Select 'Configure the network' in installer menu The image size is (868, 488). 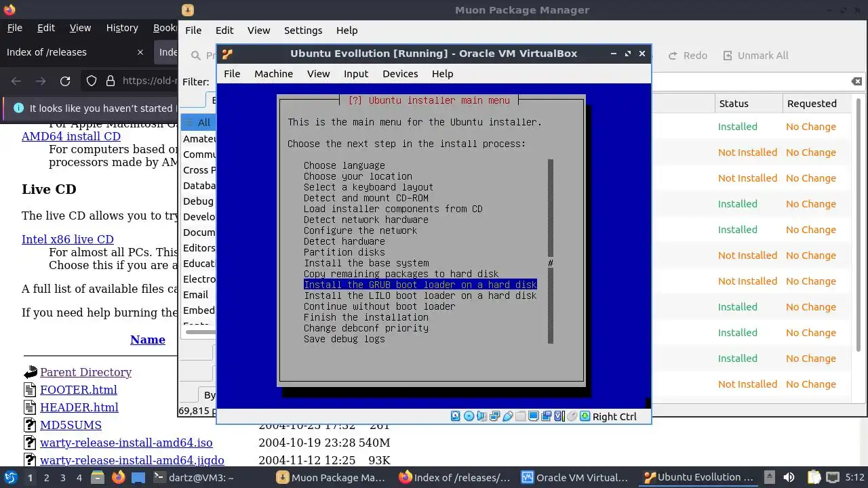(x=361, y=230)
